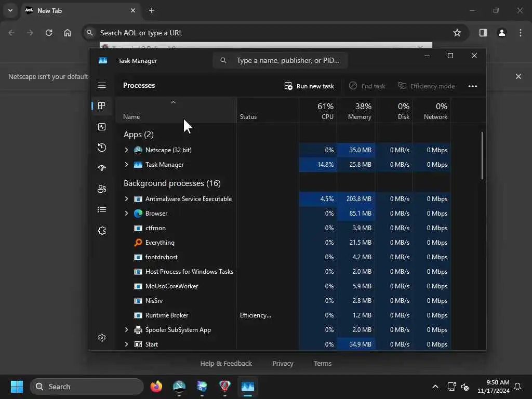The width and height of the screenshot is (532, 399).
Task: Open Netscape from the taskbar
Action: 179,387
